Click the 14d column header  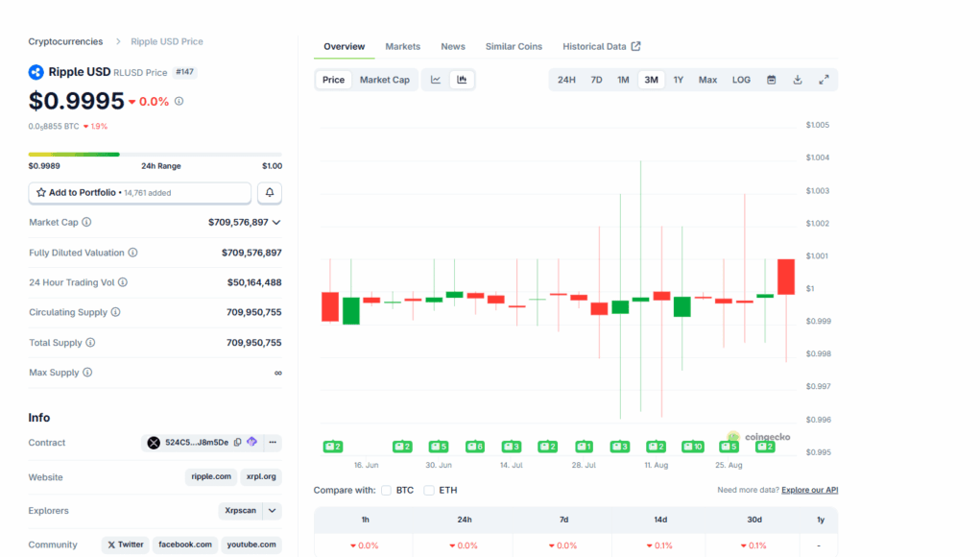coord(660,521)
